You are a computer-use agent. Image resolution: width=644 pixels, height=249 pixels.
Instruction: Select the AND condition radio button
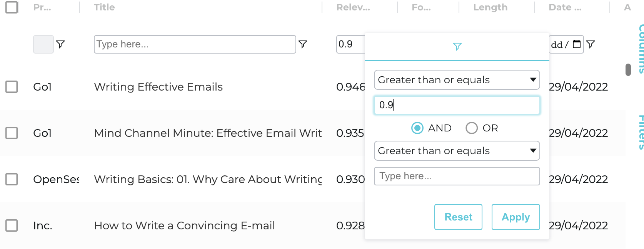(417, 128)
